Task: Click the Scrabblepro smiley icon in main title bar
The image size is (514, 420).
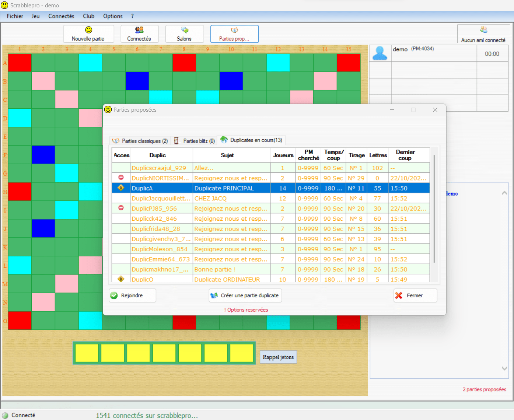Action: [4, 5]
